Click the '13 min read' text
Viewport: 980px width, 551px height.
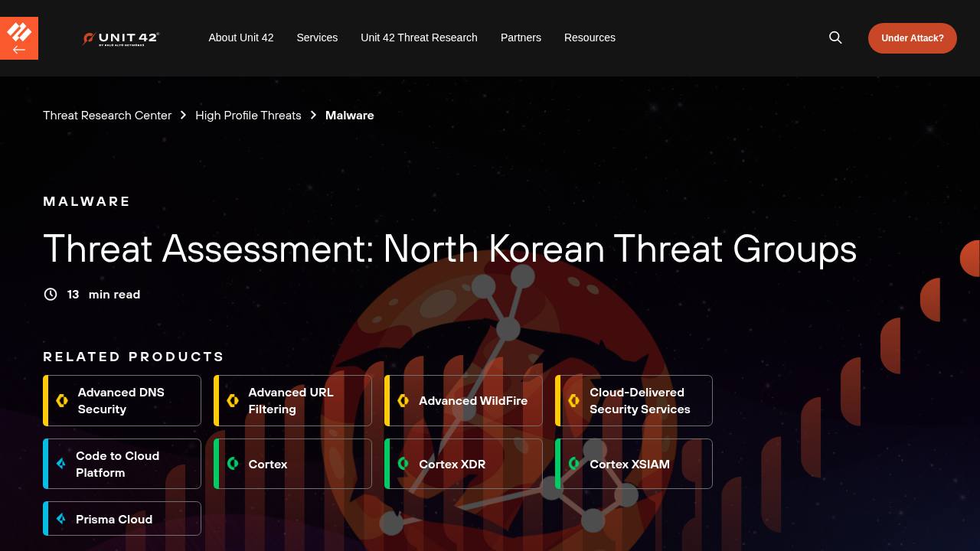(x=103, y=295)
